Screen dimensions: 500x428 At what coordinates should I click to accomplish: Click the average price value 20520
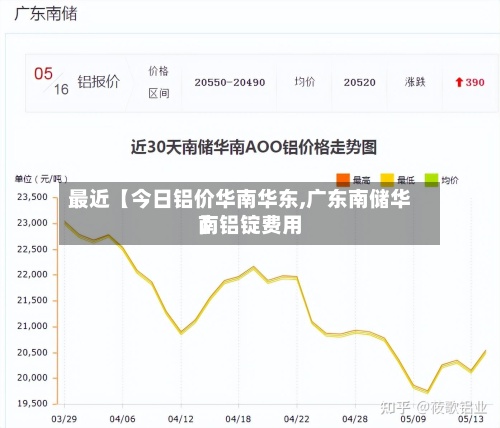[x=360, y=82]
